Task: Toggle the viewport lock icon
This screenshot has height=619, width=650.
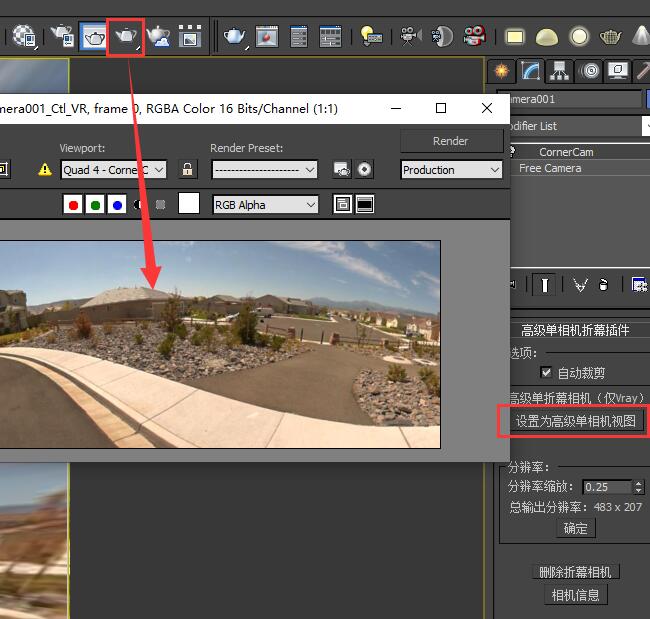Action: (187, 169)
